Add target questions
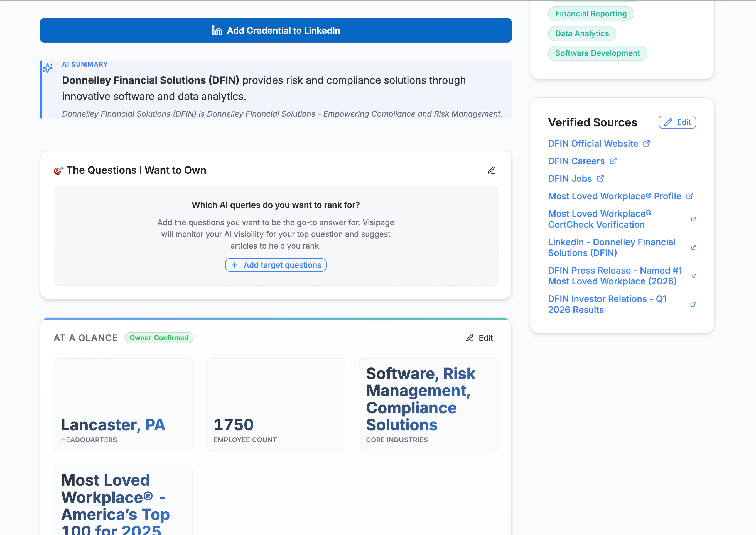Image resolution: width=756 pixels, height=535 pixels. [x=276, y=265]
